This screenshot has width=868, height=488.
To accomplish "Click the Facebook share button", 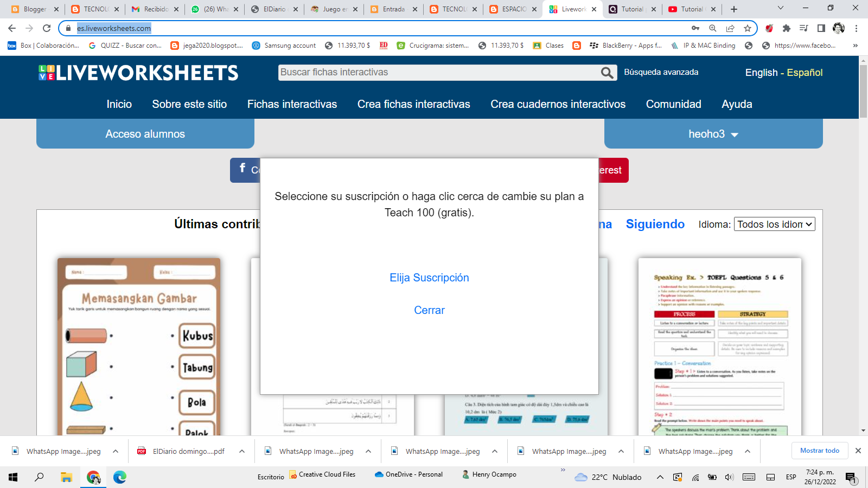I will 245,170.
